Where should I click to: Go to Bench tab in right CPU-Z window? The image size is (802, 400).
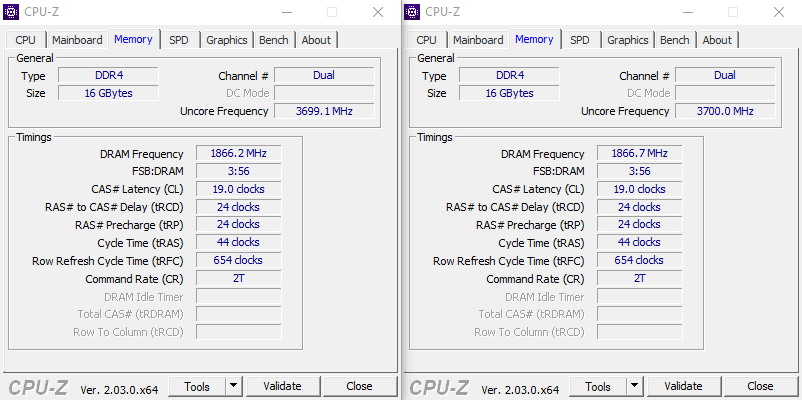coord(675,40)
